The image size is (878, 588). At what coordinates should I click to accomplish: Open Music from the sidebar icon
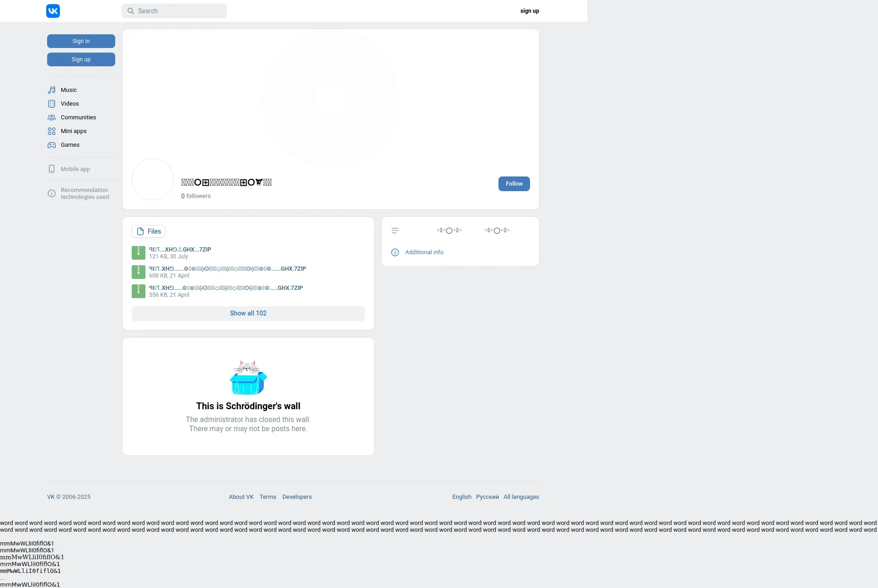tap(52, 90)
